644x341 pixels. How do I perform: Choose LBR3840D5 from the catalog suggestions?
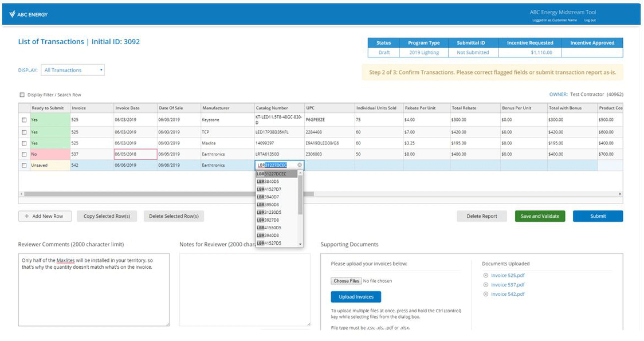(269, 181)
